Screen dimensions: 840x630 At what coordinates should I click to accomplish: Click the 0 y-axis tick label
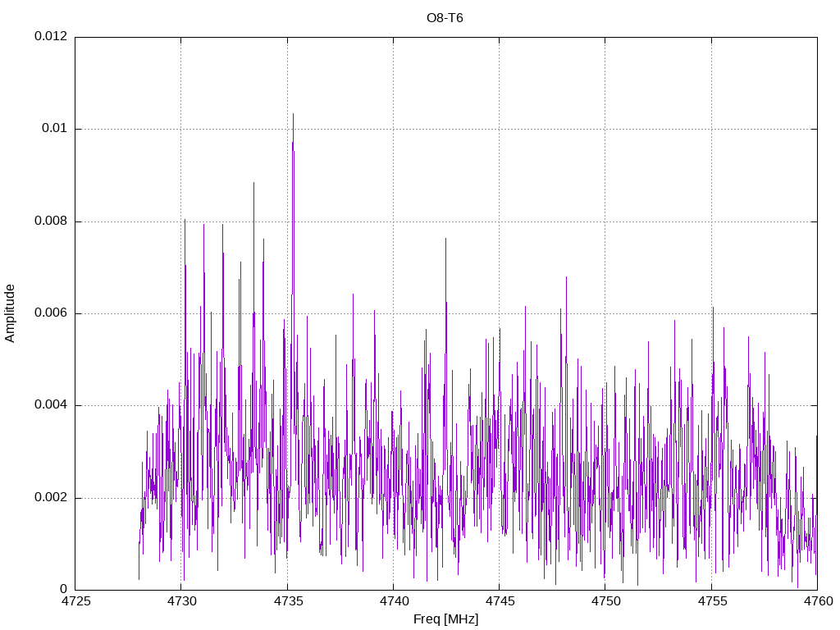coord(64,589)
